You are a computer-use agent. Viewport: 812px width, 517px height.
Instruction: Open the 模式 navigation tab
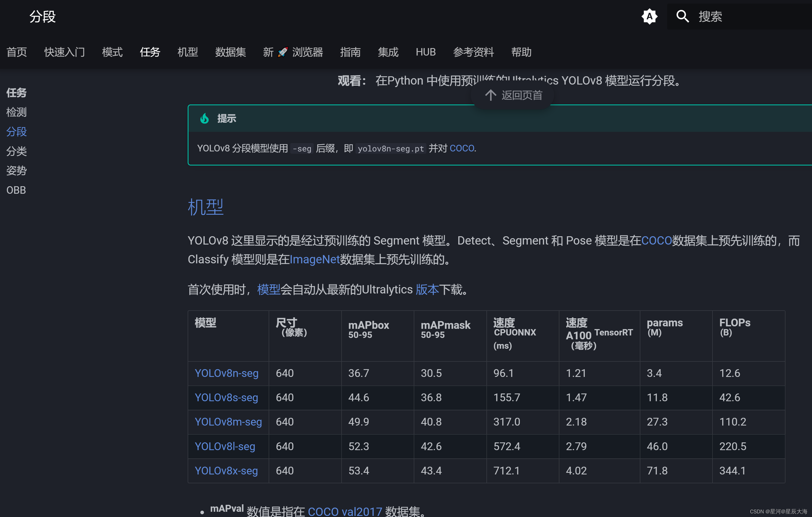[x=112, y=52]
